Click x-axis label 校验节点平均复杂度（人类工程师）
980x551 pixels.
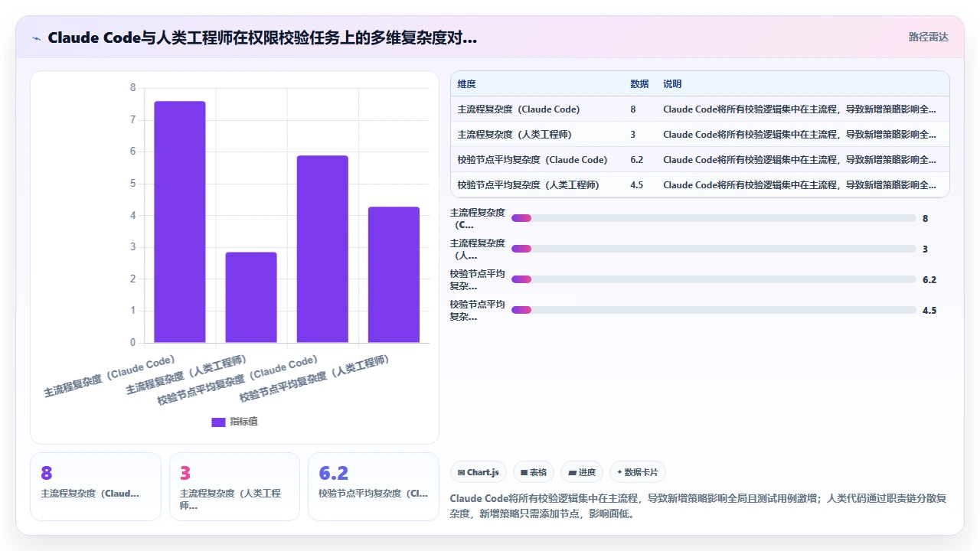(315, 379)
